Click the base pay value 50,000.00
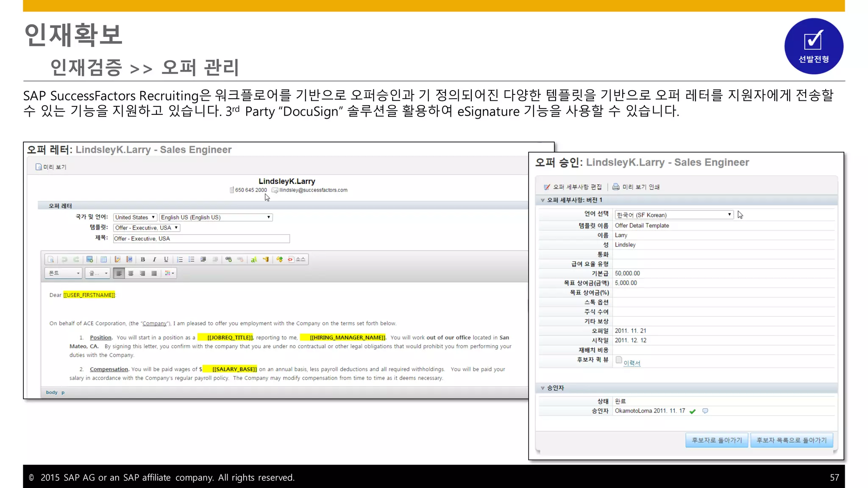This screenshot has height=488, width=868. tap(627, 274)
